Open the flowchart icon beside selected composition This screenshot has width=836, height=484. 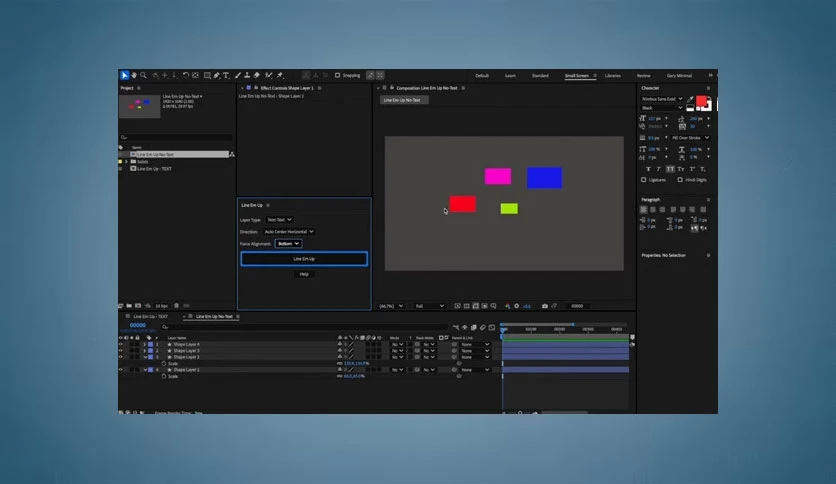tap(232, 154)
